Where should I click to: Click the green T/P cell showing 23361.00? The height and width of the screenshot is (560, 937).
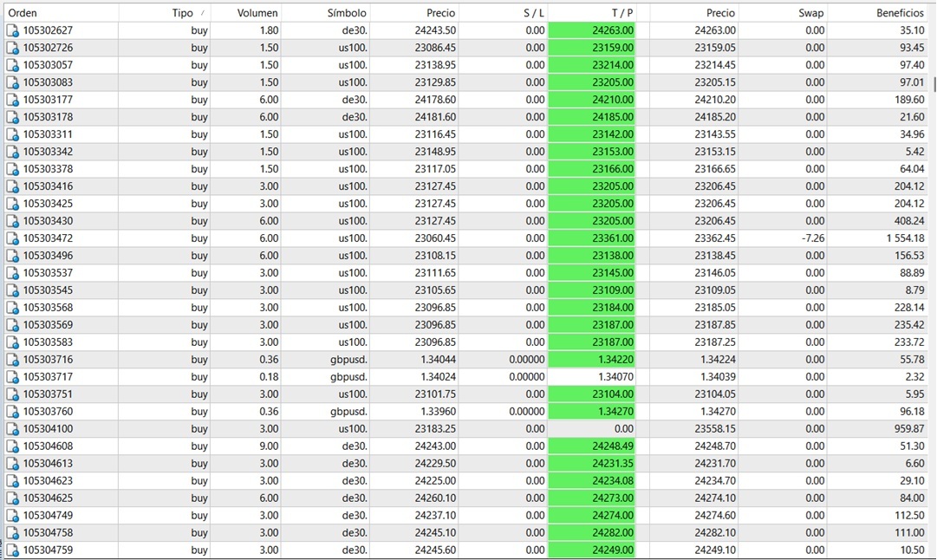[592, 238]
